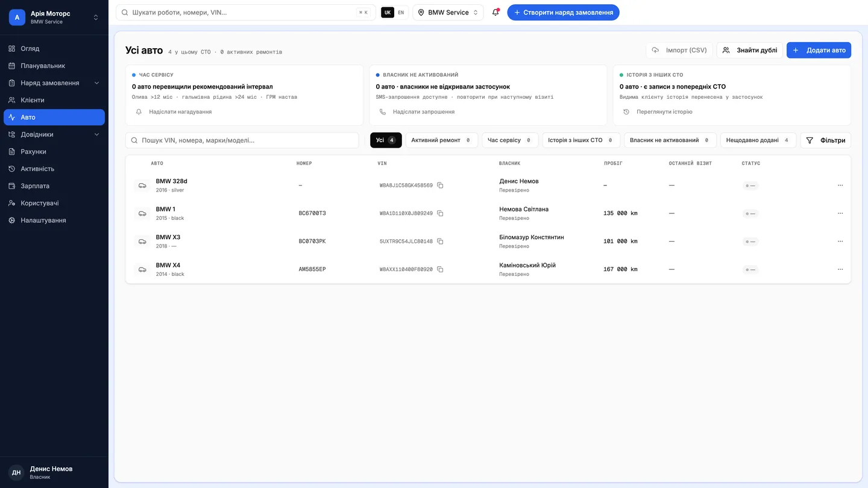Switch interface language to UK
Viewport: 868px width, 488px height.
coord(388,12)
